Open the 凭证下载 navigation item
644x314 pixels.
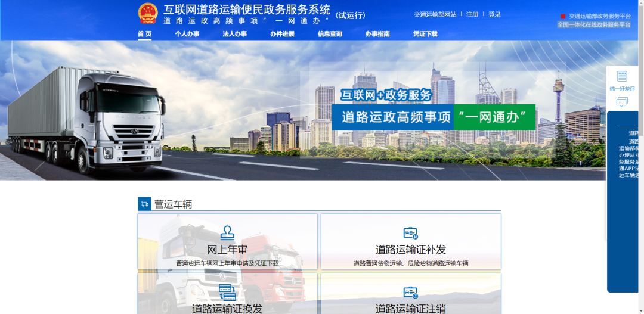425,34
